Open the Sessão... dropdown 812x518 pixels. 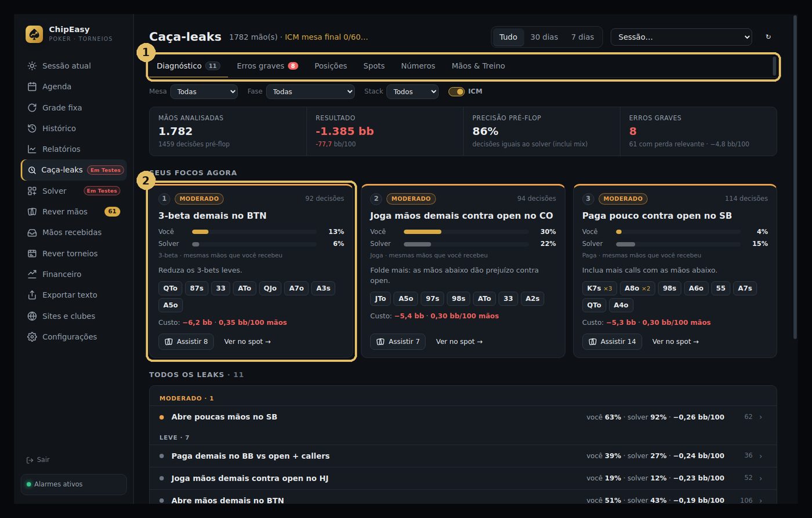(x=681, y=37)
